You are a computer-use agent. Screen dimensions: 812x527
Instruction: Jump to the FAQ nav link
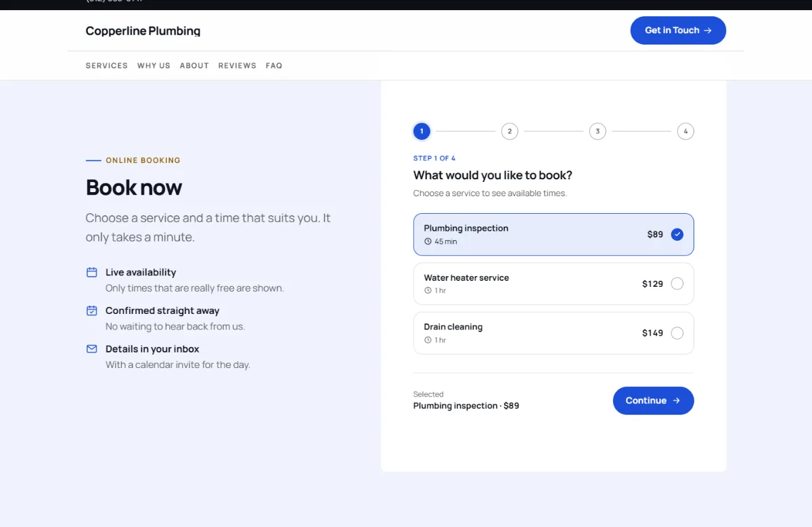pos(274,66)
